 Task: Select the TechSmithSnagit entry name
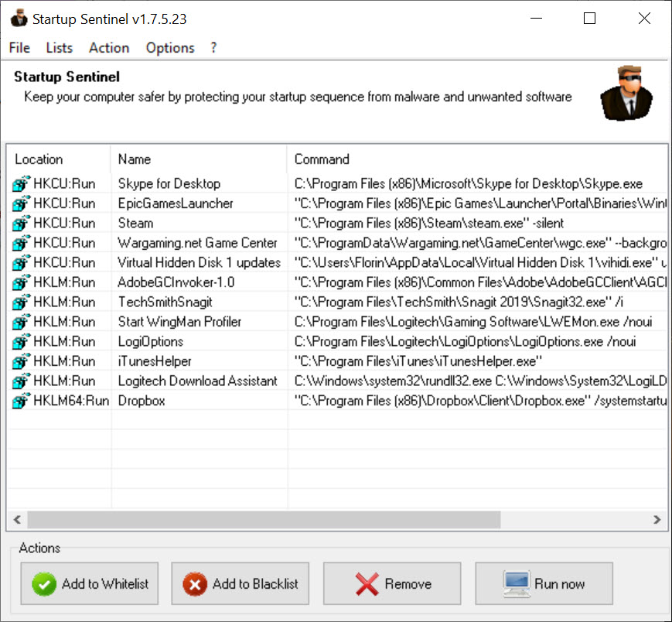pos(165,302)
